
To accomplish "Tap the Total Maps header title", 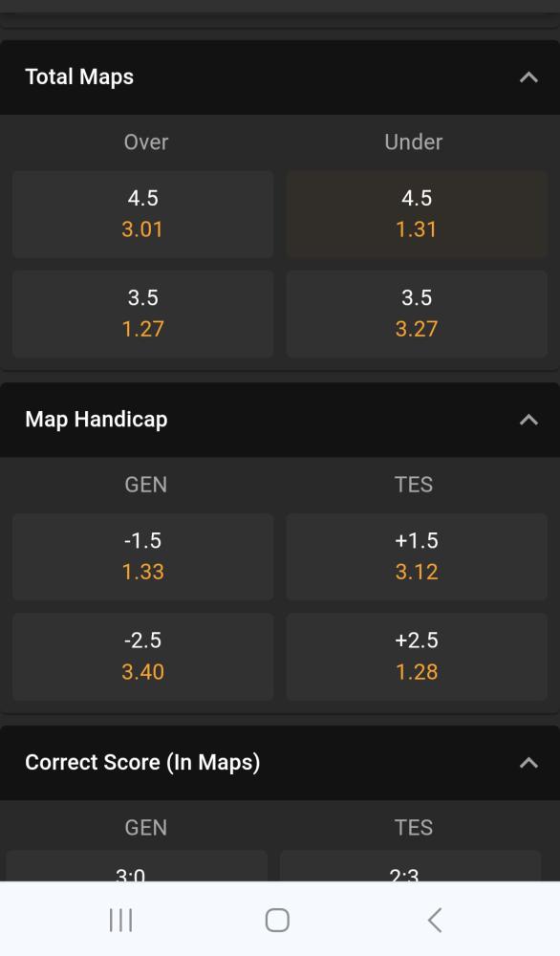I will click(x=79, y=77).
